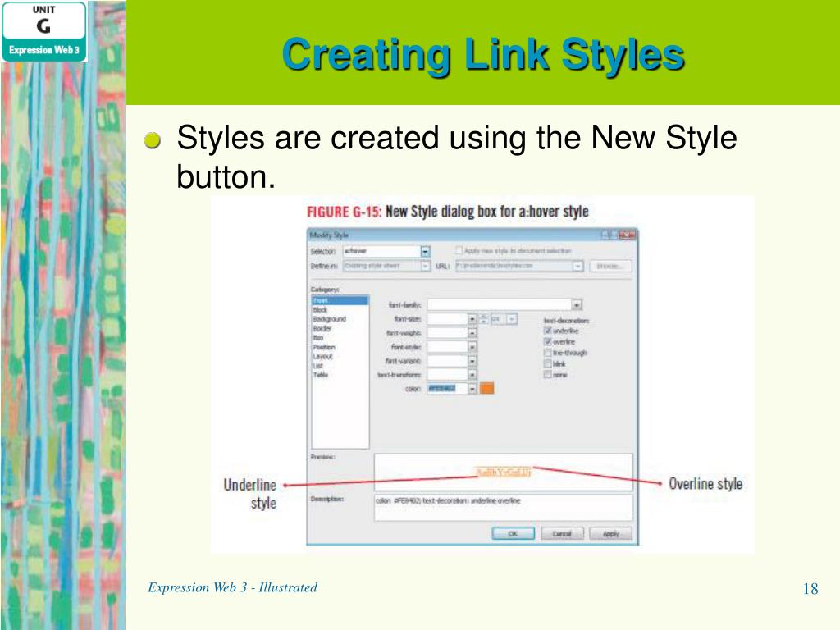Select the Table category
This screenshot has width=840, height=630.
pos(321,374)
